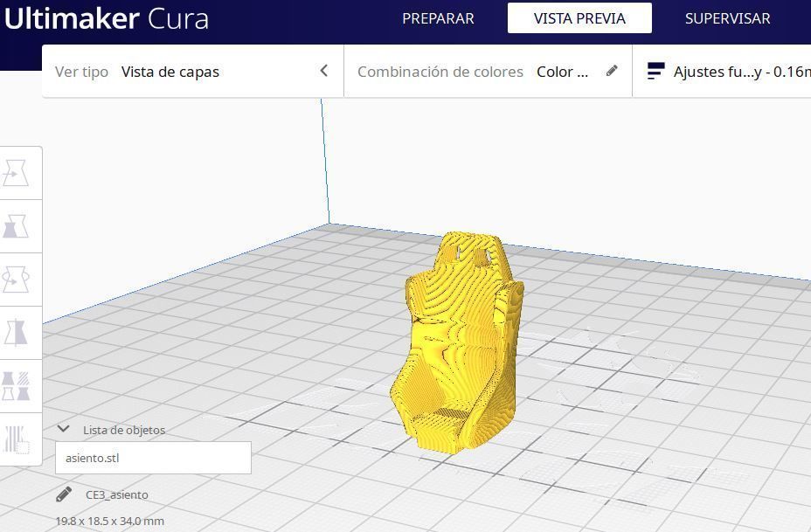Select the Support Blocker tool icon
This screenshot has height=532, width=811.
16,439
